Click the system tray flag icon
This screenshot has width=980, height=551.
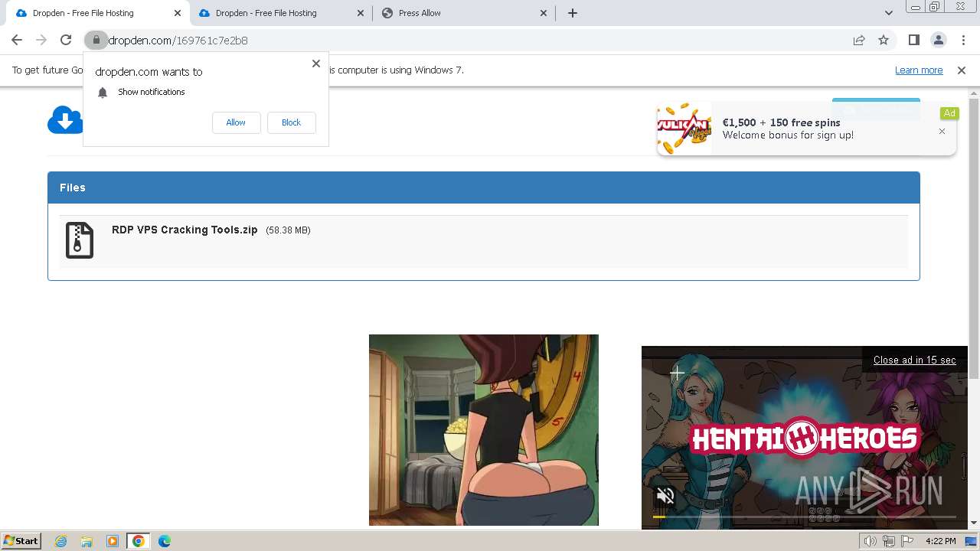907,541
